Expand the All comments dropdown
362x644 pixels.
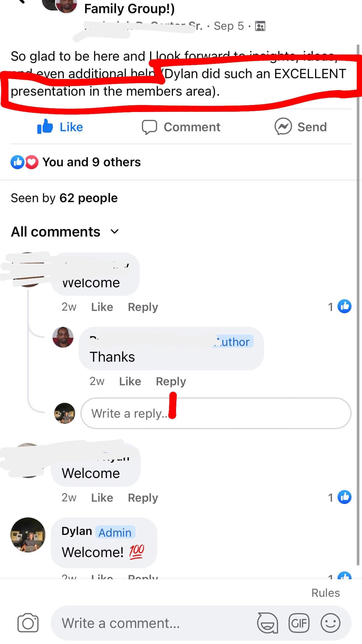point(65,232)
